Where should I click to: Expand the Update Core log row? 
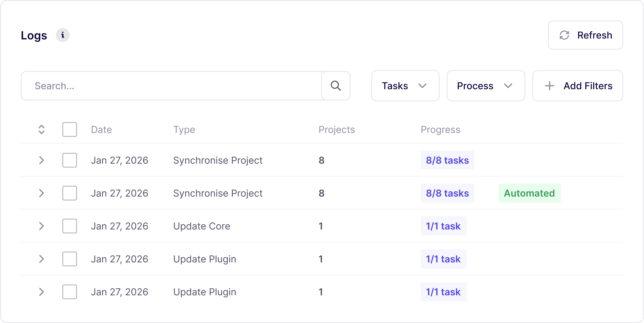pos(42,226)
